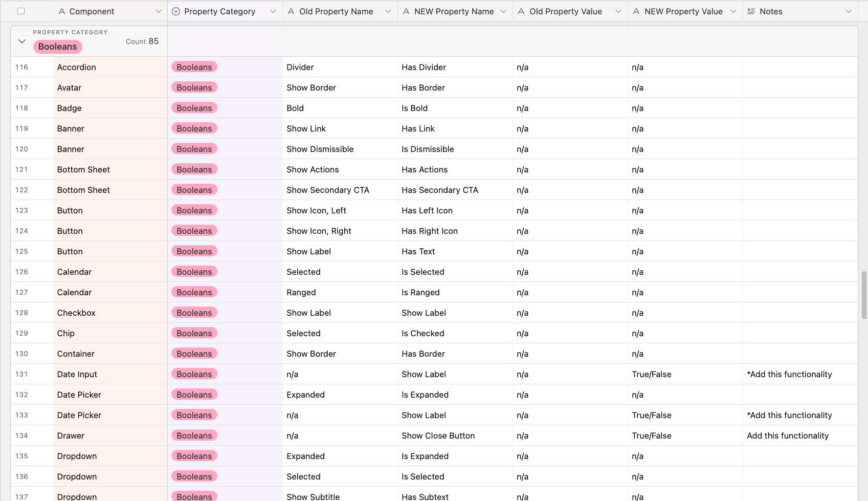The width and height of the screenshot is (868, 501).
Task: Click row number 116
Action: (x=21, y=67)
